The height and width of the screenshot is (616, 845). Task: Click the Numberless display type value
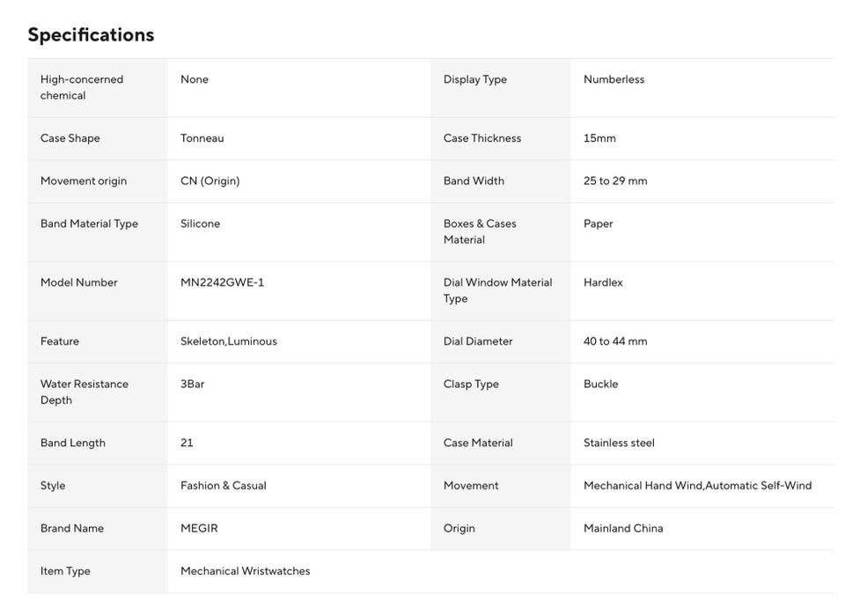tap(614, 79)
